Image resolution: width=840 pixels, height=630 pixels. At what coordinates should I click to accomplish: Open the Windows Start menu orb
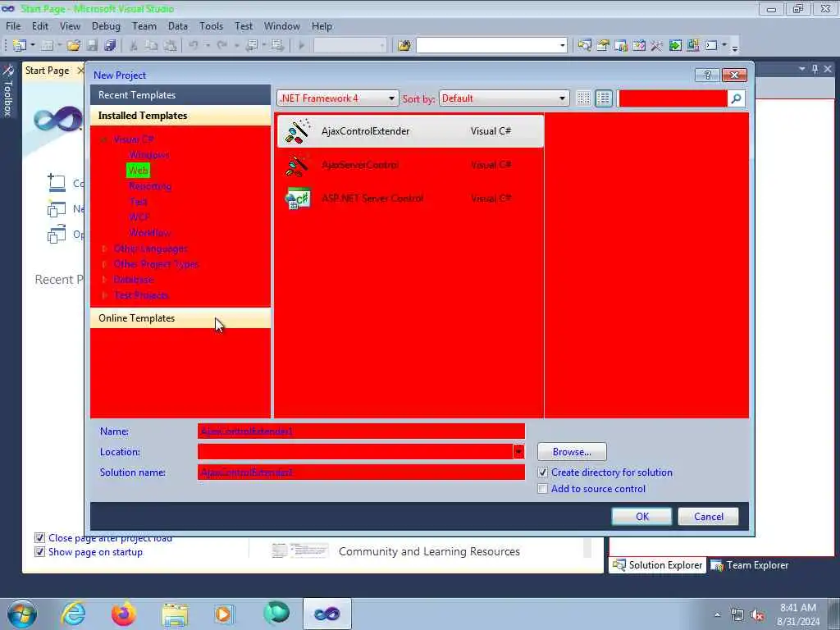[x=22, y=614]
